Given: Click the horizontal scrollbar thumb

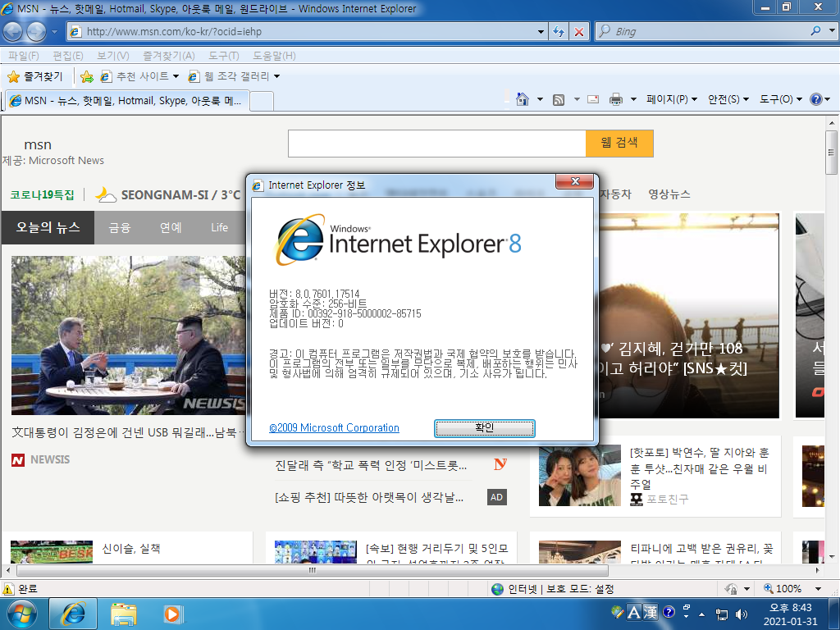Looking at the screenshot, I should coord(313,571).
